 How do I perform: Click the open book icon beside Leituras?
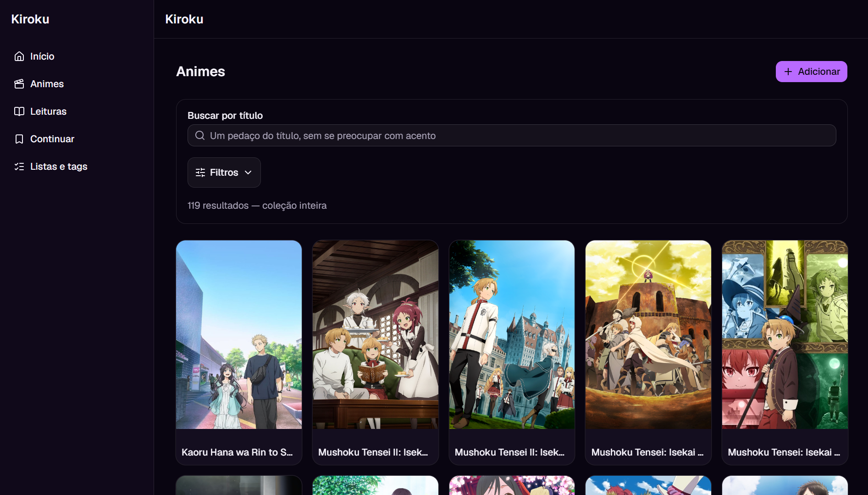tap(19, 111)
